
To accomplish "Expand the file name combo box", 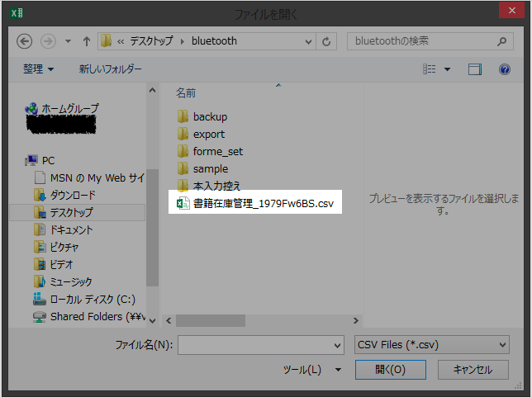I will pyautogui.click(x=336, y=345).
